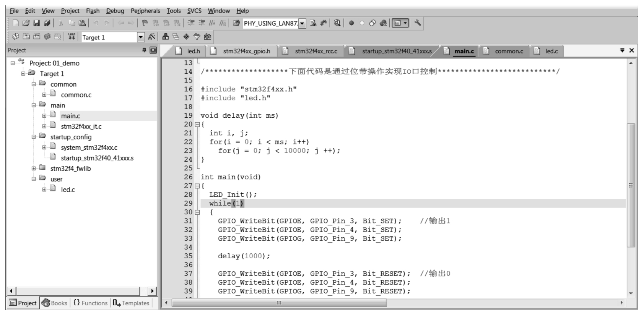Image resolution: width=644 pixels, height=316 pixels.
Task: Click the PHY_USING_LAN87 find text field
Action: coord(270,23)
